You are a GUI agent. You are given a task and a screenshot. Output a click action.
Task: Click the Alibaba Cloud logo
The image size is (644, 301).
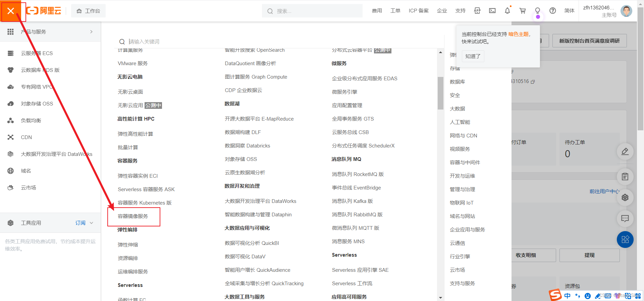(44, 11)
